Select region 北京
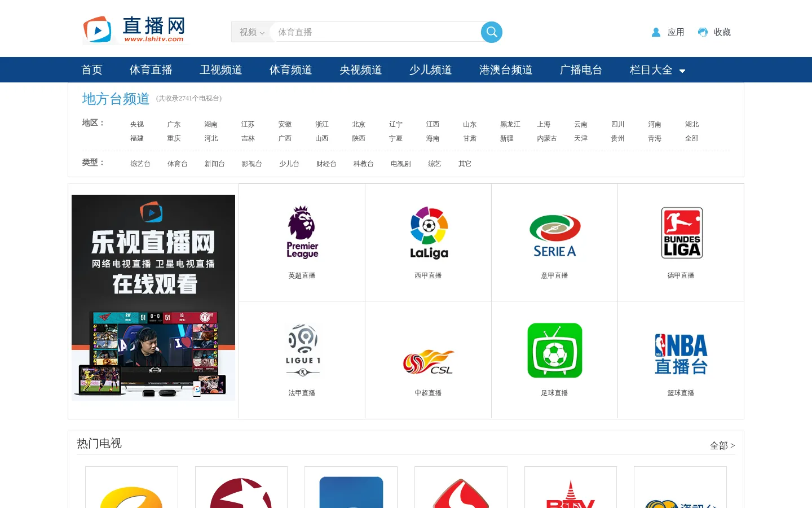The image size is (812, 508). tap(359, 124)
